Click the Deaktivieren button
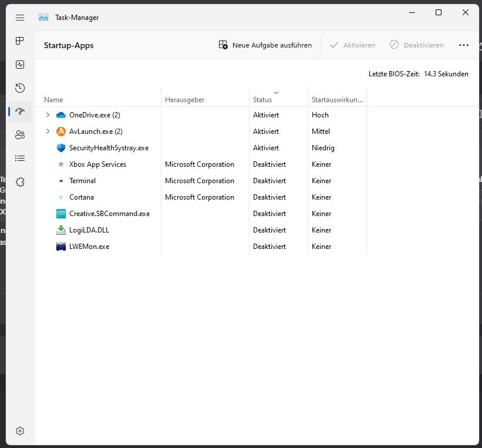The width and height of the screenshot is (482, 448). 416,45
